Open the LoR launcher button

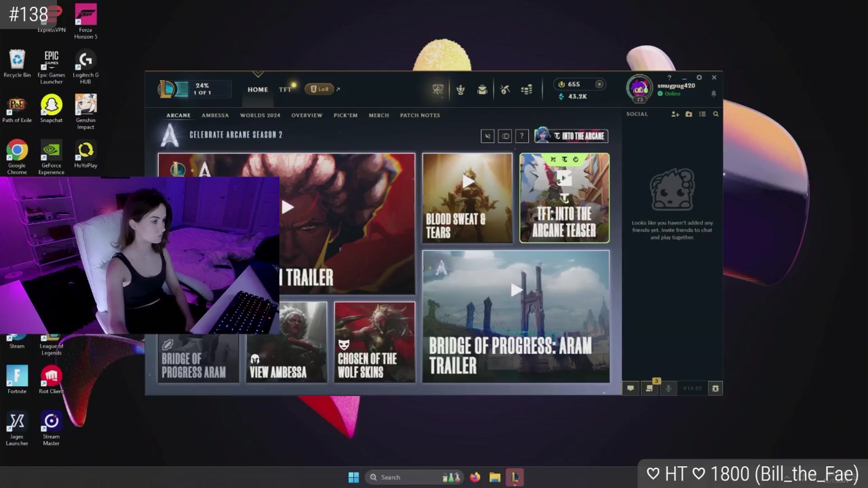320,89
